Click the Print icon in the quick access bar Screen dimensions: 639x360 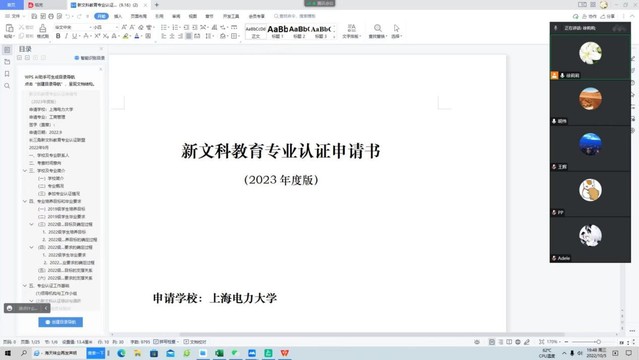coord(51,16)
